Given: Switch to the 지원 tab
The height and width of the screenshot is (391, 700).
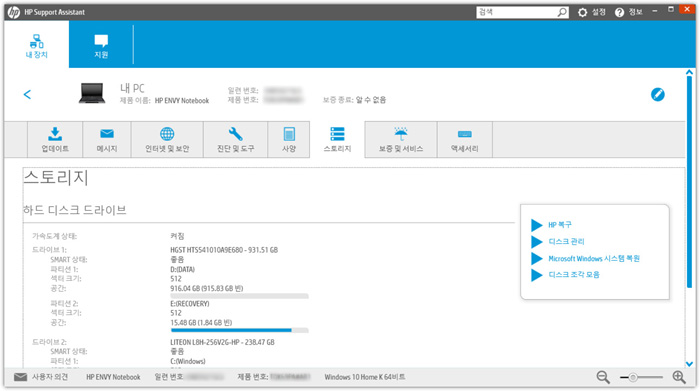Looking at the screenshot, I should (101, 46).
